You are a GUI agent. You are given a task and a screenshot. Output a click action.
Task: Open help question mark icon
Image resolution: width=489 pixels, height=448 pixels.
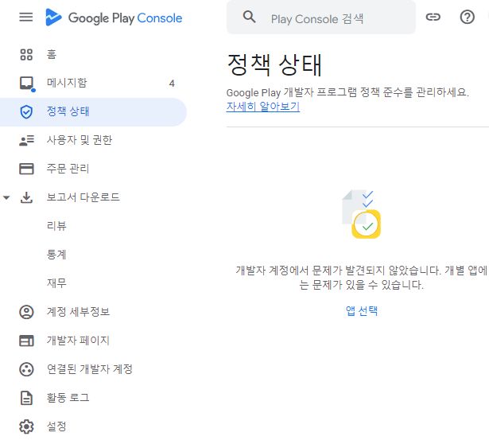(x=467, y=17)
